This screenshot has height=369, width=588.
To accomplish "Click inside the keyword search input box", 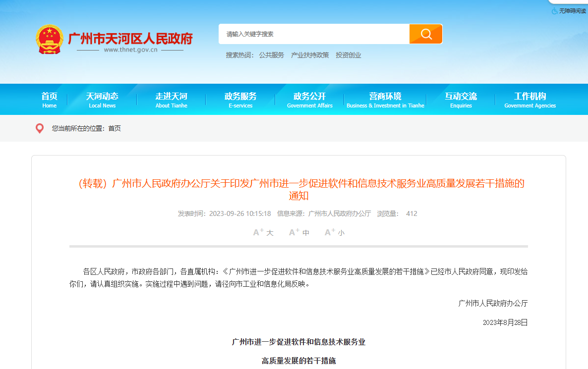I will click(312, 34).
